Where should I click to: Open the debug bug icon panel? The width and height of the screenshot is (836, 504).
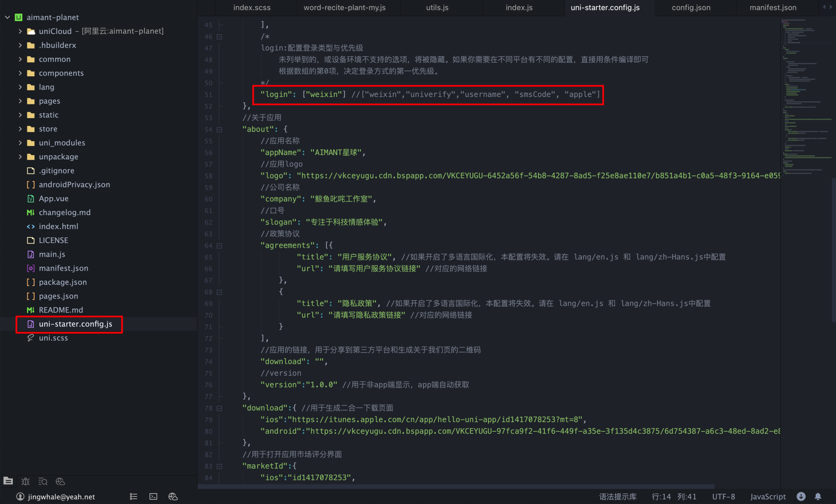(25, 481)
